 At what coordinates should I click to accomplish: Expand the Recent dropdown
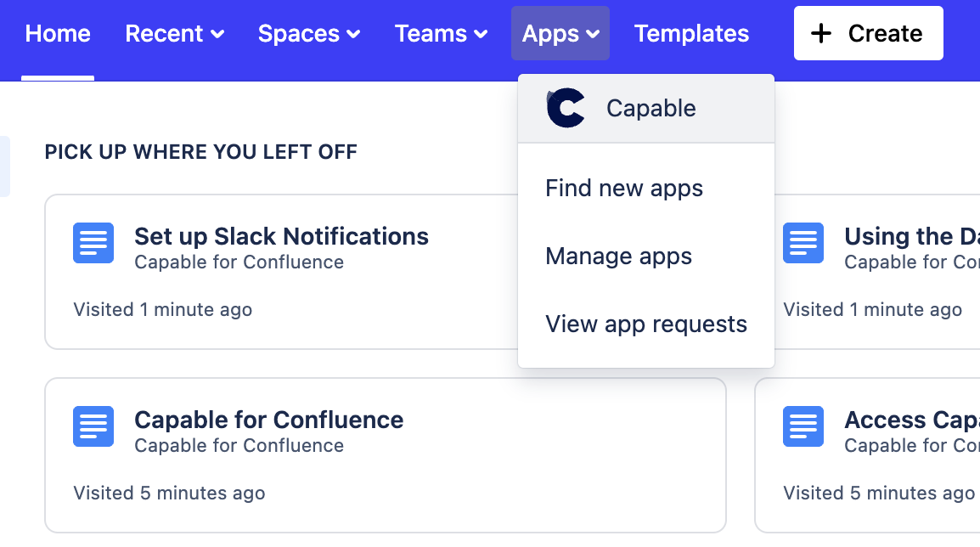tap(174, 34)
